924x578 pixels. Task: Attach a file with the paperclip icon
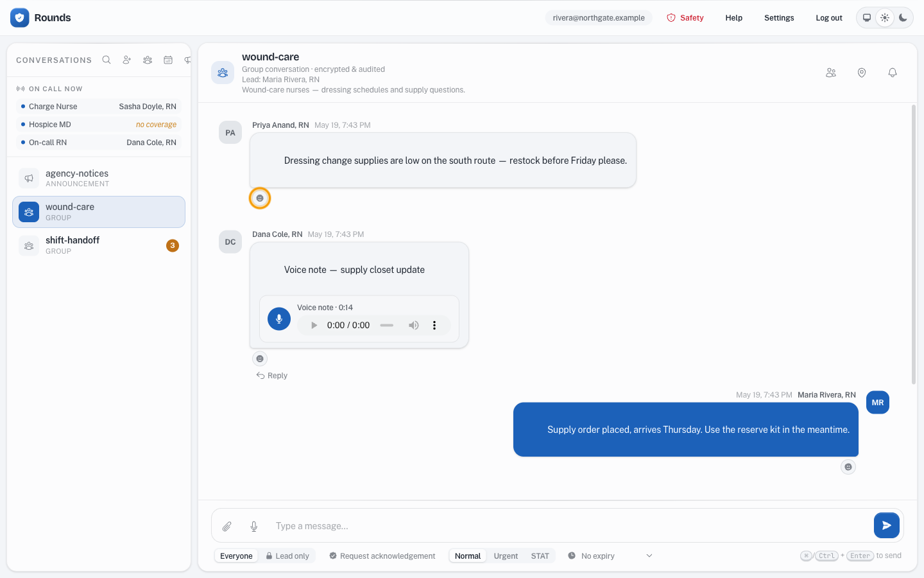pyautogui.click(x=227, y=526)
